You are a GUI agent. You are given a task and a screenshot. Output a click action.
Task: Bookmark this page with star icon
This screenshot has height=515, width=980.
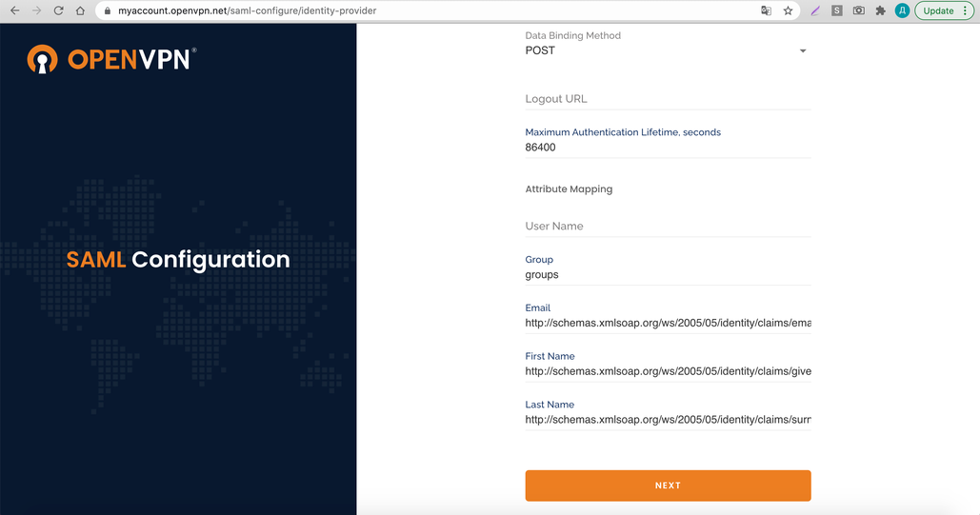(x=788, y=10)
